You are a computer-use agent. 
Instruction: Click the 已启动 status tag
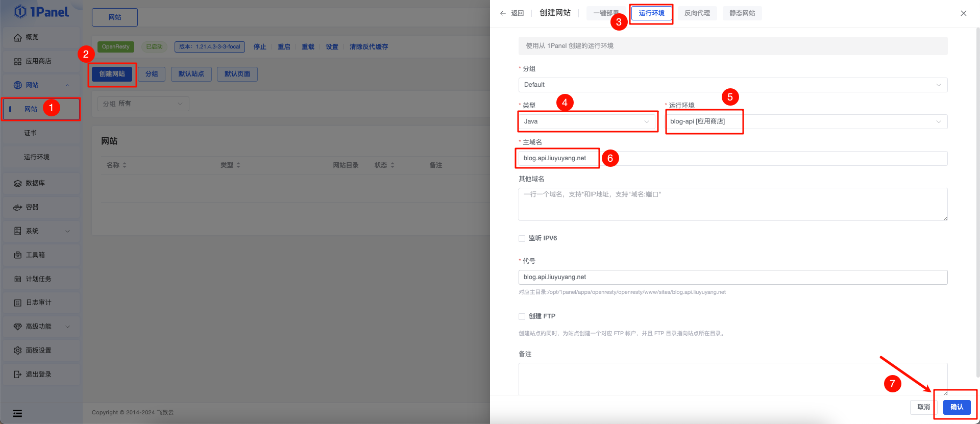[154, 47]
